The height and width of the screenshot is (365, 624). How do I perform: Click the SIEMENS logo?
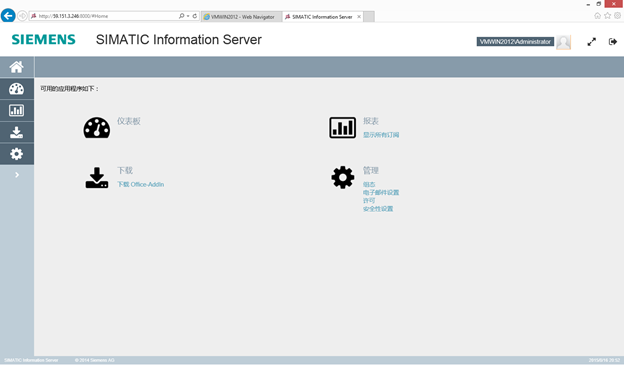click(x=43, y=39)
